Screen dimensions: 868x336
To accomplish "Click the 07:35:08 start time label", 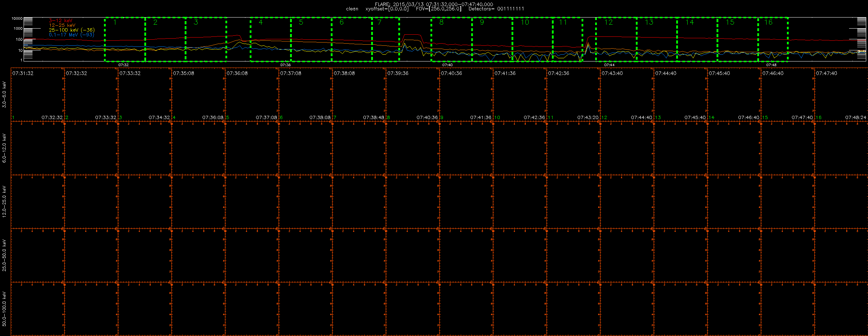I will pyautogui.click(x=184, y=73).
